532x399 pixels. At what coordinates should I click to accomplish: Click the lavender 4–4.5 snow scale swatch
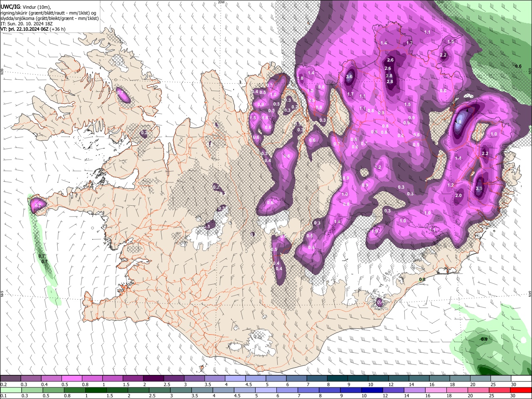pyautogui.click(x=235, y=379)
